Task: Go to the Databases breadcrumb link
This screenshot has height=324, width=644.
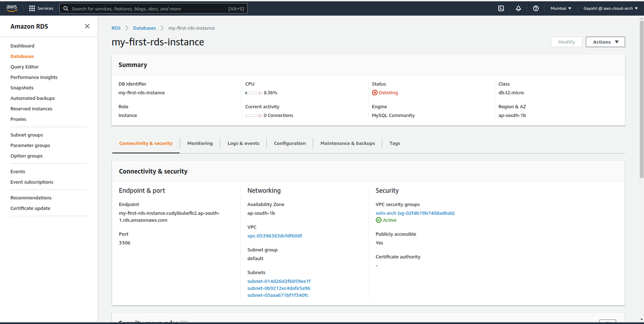Action: [x=144, y=28]
